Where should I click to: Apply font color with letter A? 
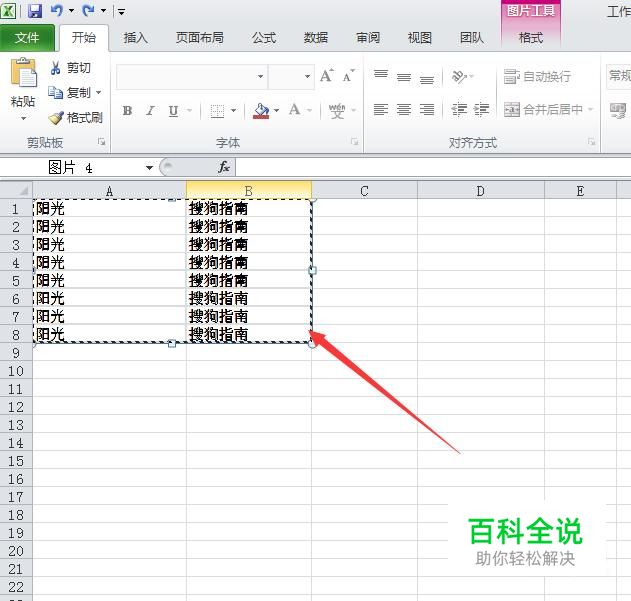(295, 109)
